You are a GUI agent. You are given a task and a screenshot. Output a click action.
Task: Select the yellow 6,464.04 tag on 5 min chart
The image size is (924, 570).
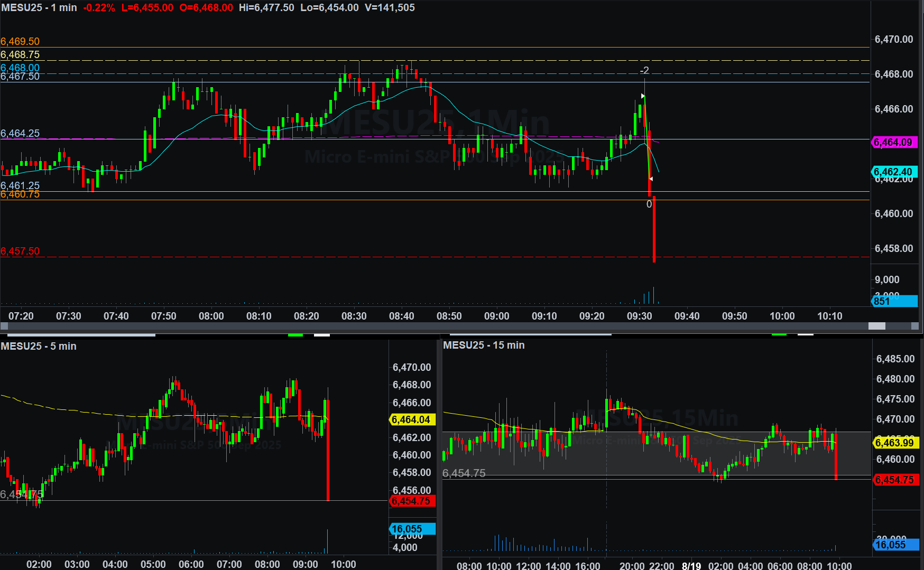pyautogui.click(x=411, y=419)
